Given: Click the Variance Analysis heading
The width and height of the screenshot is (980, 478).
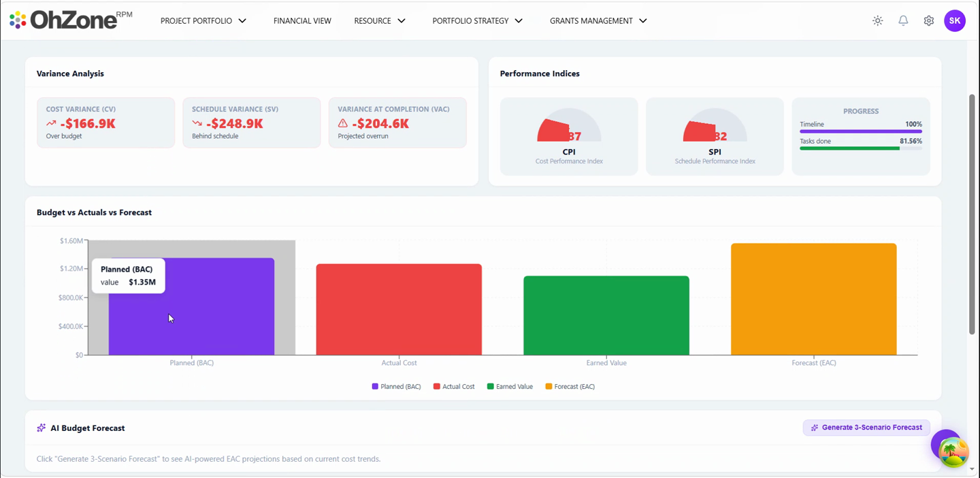Looking at the screenshot, I should pos(70,74).
